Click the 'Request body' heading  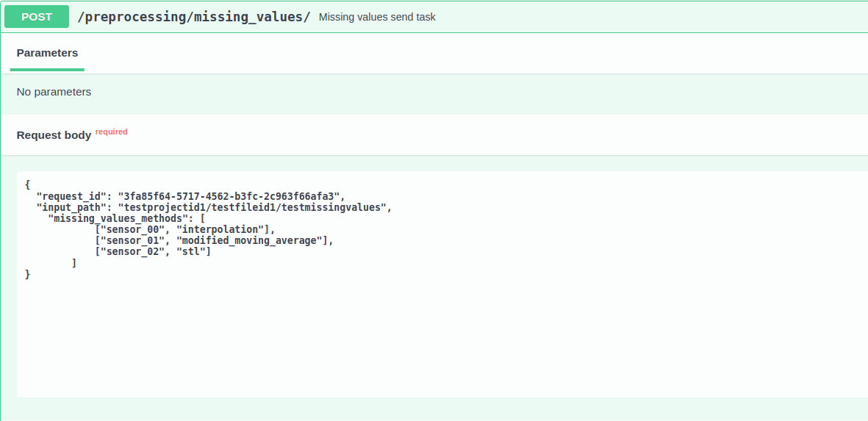[x=54, y=135]
